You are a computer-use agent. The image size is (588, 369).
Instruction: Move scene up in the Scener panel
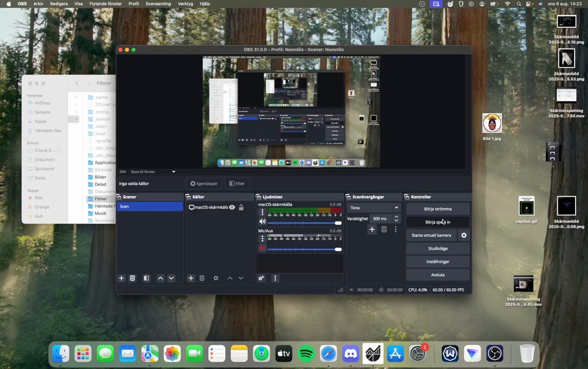tap(160, 278)
